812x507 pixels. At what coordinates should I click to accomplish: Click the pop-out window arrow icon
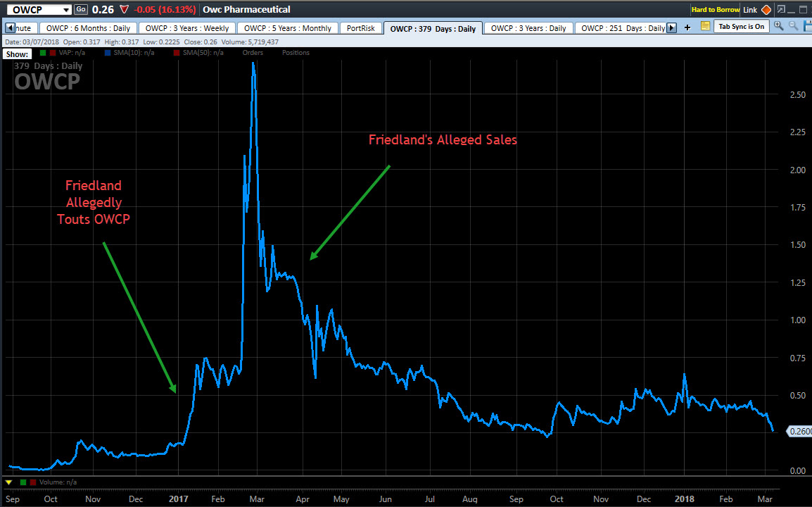click(782, 10)
